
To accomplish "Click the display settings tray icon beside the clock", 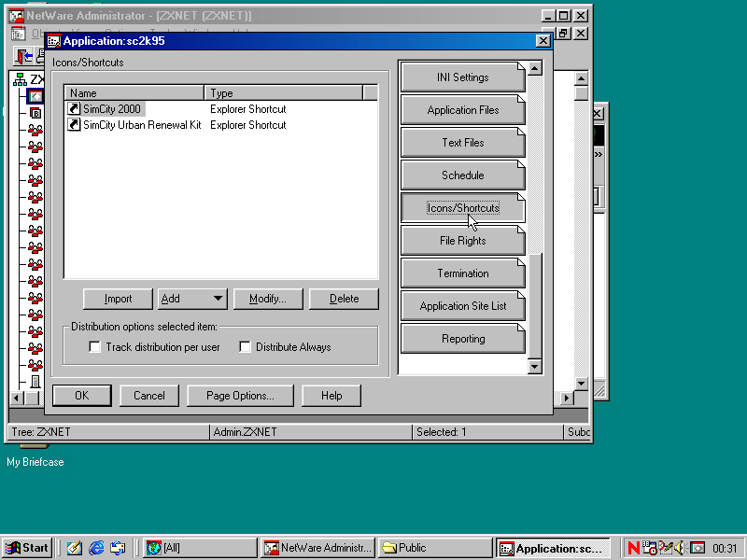I will 698,548.
